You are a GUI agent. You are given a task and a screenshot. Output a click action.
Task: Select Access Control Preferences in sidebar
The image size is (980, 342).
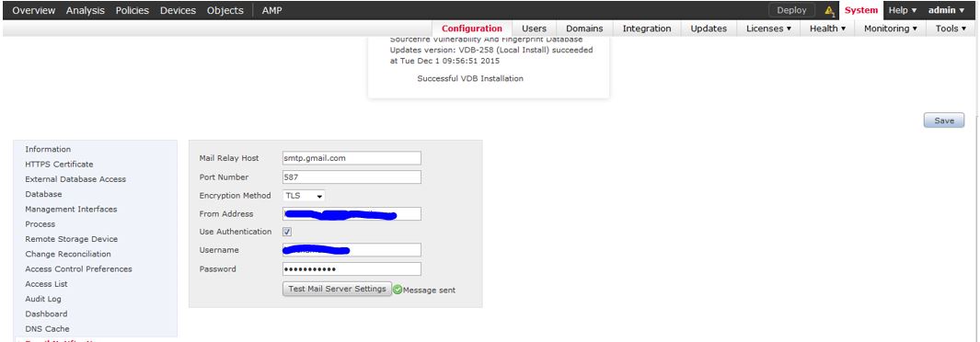(x=79, y=269)
